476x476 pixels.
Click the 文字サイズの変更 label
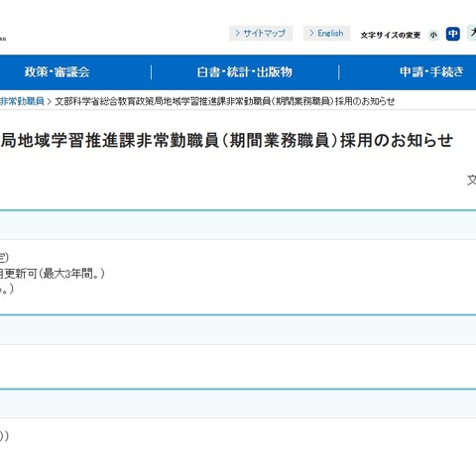pos(391,35)
